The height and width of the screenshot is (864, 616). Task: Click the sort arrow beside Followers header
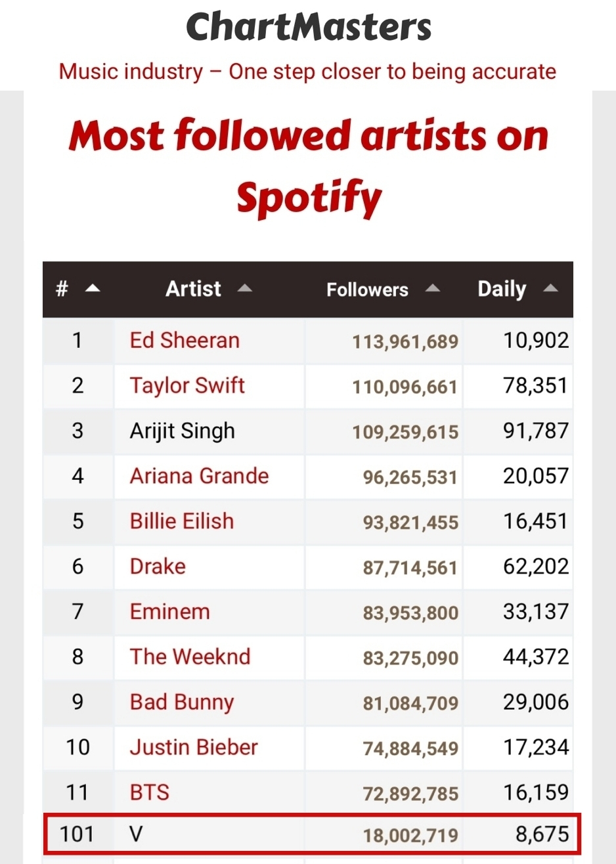click(x=433, y=288)
